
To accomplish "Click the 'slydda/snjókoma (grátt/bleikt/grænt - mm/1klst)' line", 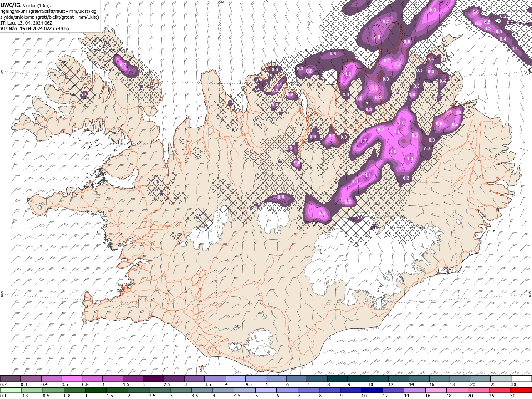I will tap(49, 17).
